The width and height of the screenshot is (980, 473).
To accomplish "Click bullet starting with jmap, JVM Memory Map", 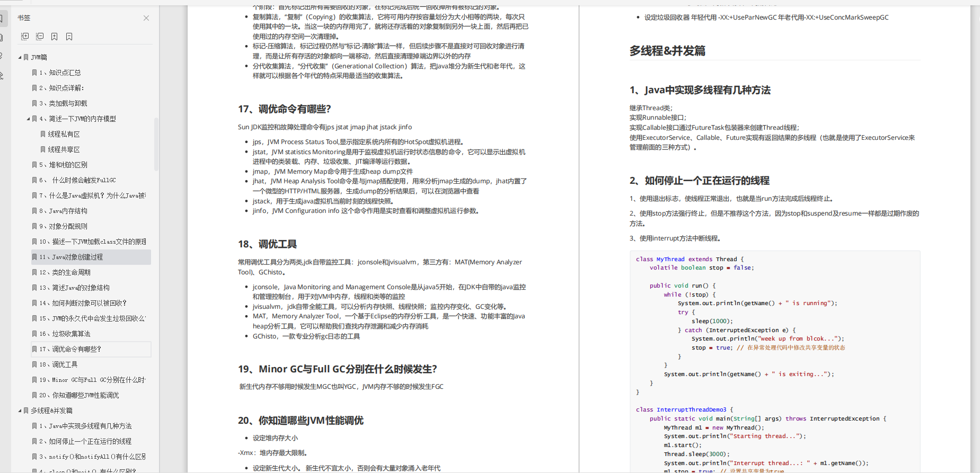I will tap(332, 172).
